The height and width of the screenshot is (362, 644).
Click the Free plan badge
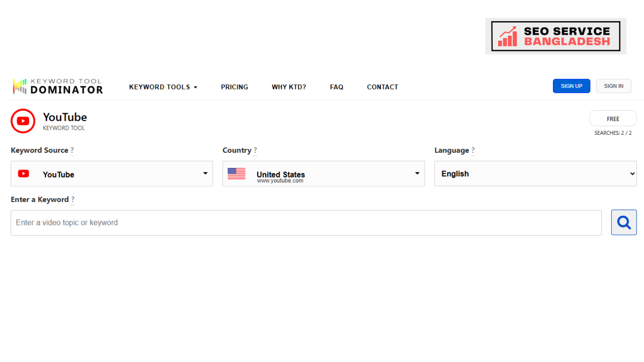coord(613,119)
